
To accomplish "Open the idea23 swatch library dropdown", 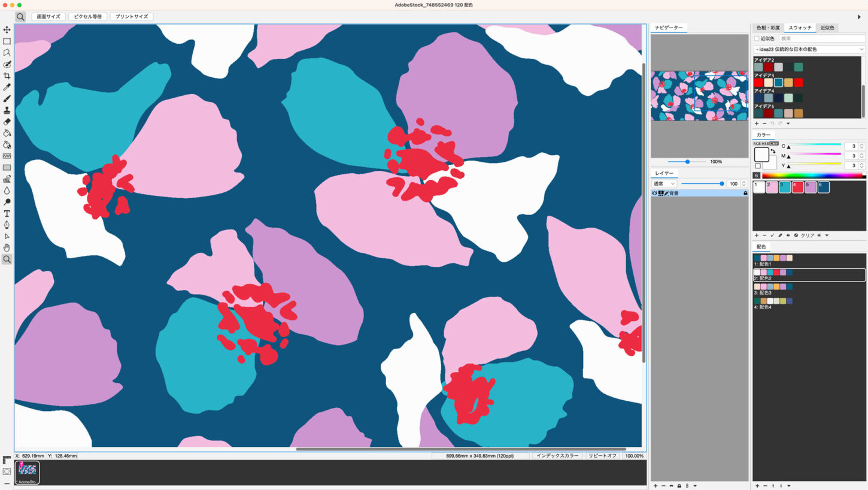I will (809, 49).
